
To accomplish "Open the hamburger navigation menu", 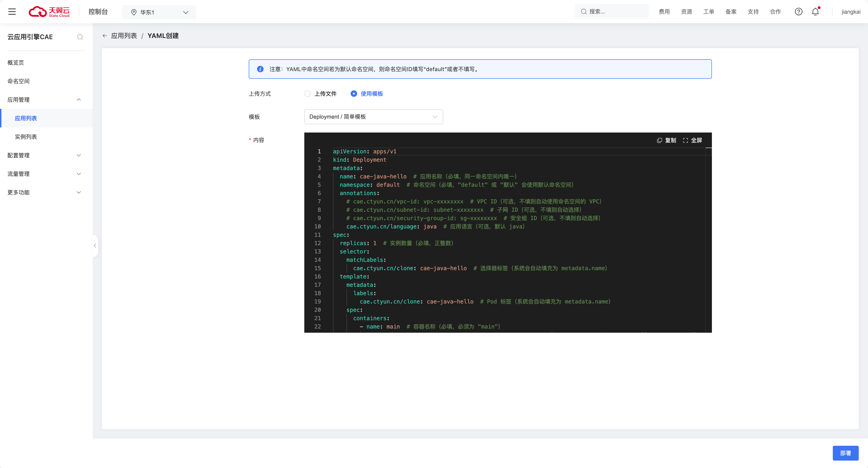I will point(12,12).
